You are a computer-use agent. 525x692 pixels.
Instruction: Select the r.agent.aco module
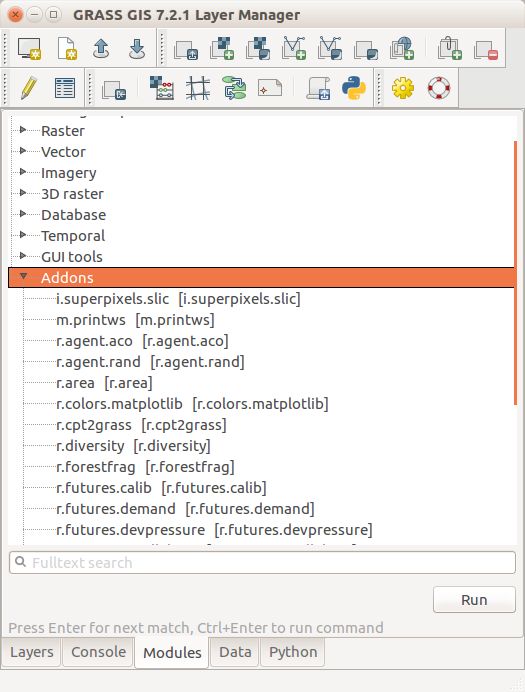(x=142, y=341)
